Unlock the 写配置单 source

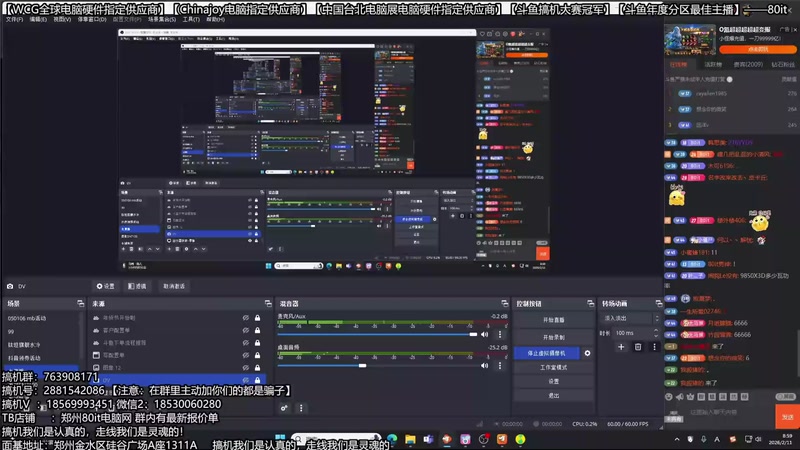click(258, 355)
